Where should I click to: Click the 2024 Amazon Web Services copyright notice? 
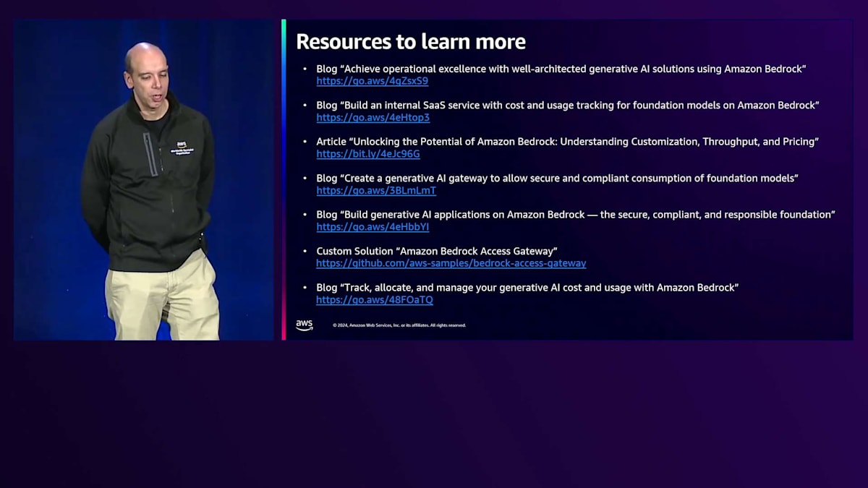pyautogui.click(x=399, y=325)
